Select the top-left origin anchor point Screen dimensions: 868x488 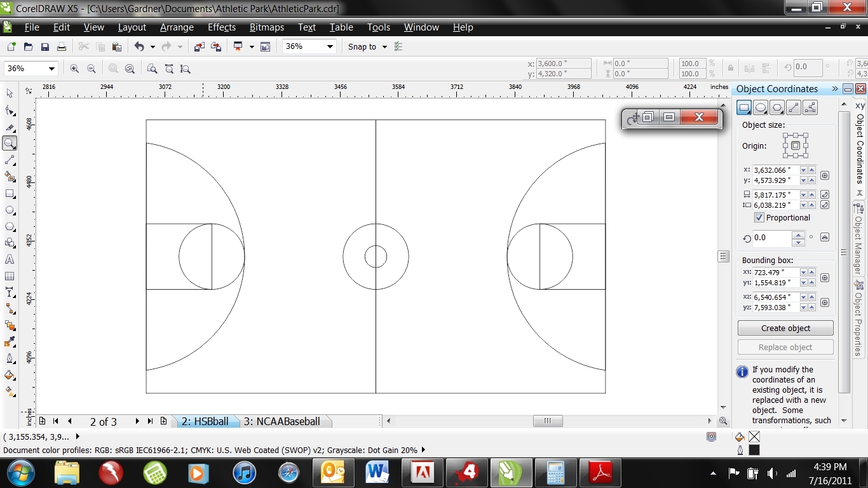tap(785, 135)
